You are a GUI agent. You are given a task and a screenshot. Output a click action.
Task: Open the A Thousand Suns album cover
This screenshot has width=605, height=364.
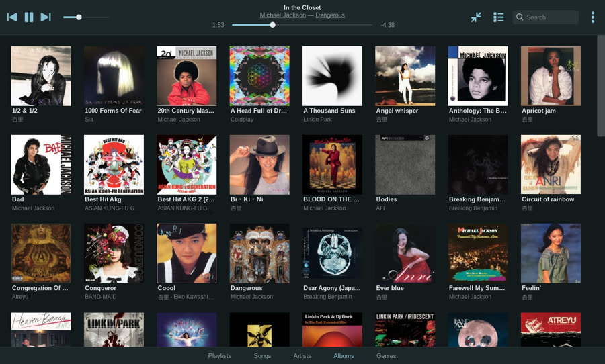pos(332,76)
